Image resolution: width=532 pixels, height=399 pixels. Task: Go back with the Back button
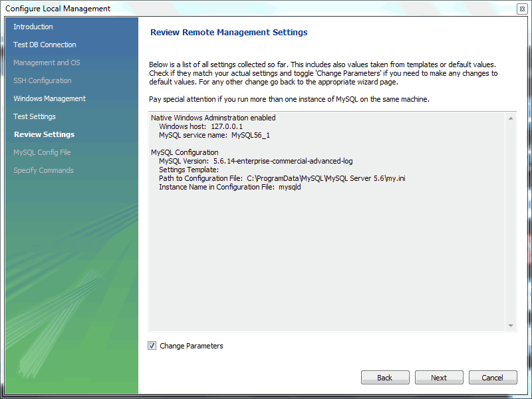(385, 378)
